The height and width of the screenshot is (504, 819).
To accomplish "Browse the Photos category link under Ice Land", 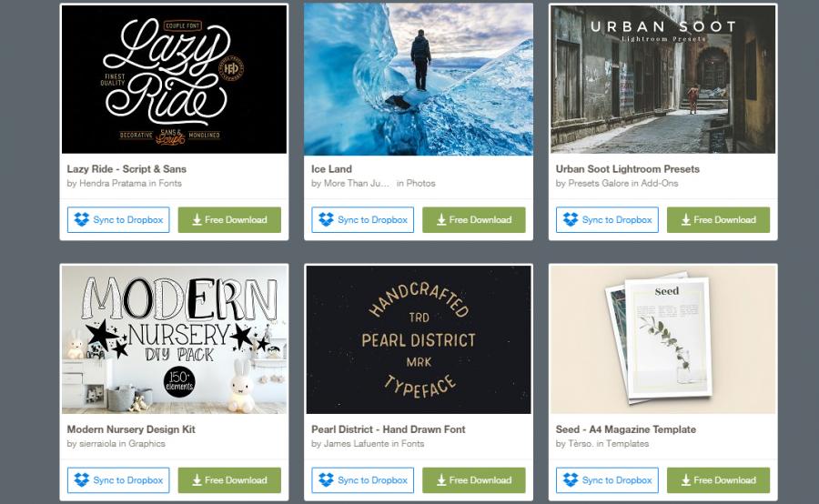I will [x=421, y=184].
